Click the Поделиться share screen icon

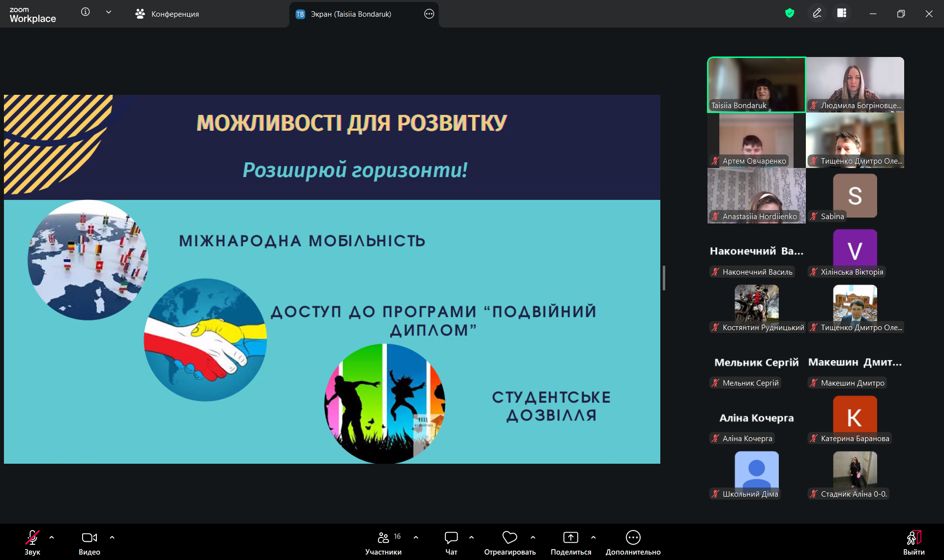pos(570,537)
